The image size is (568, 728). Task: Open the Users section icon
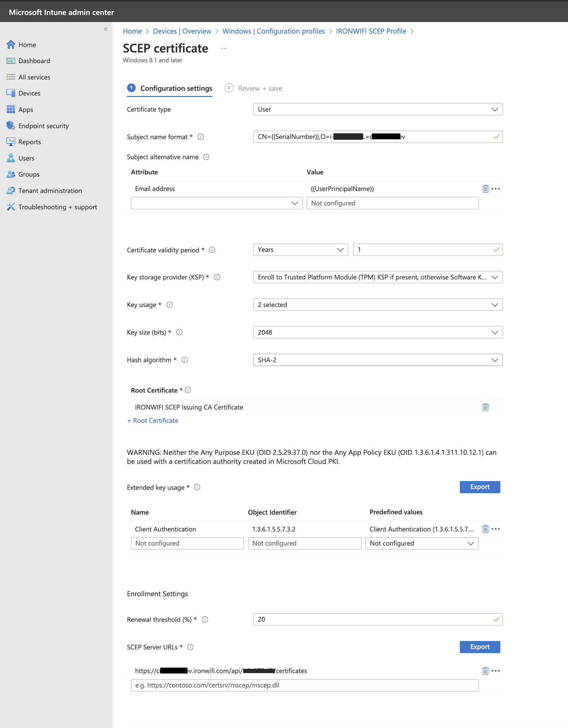[x=11, y=158]
